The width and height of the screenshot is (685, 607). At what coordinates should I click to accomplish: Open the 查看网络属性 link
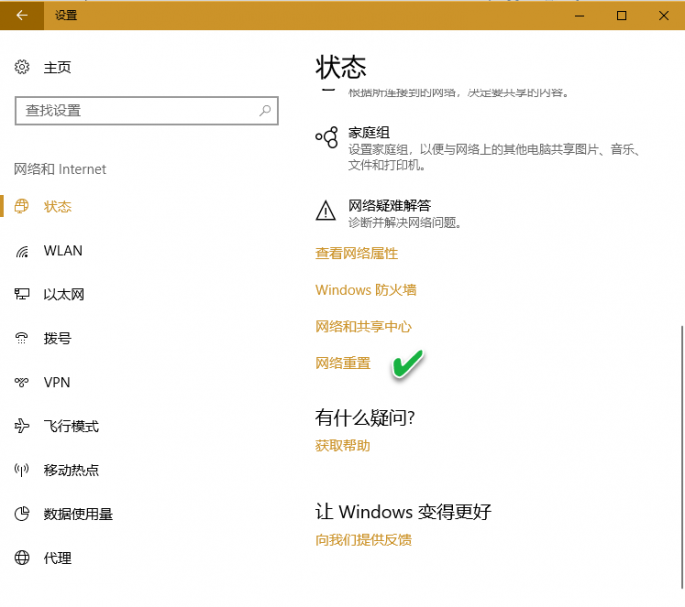[356, 253]
